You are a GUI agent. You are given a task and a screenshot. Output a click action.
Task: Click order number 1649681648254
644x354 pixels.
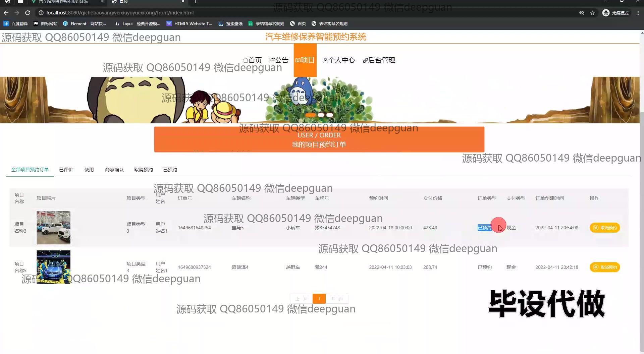point(194,228)
